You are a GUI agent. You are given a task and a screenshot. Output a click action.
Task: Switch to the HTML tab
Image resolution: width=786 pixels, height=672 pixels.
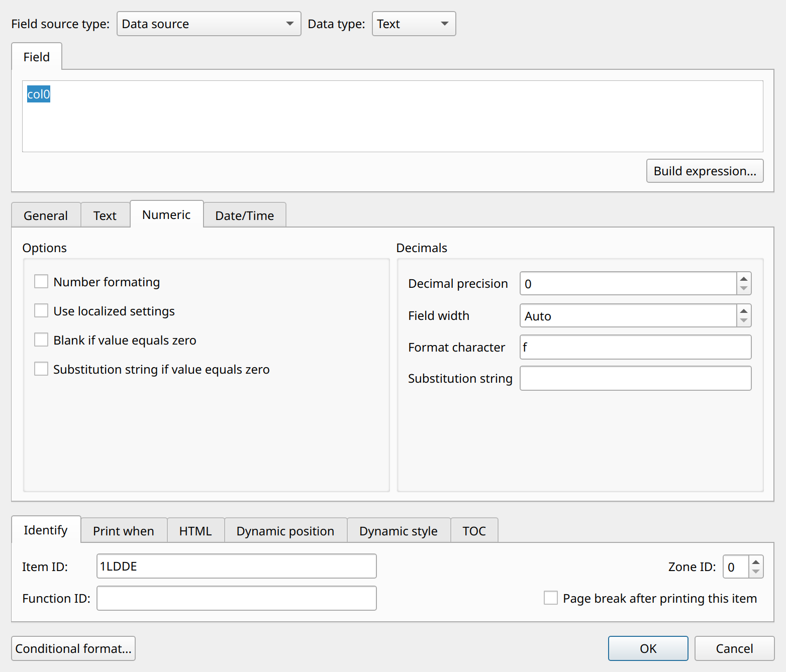pos(195,530)
